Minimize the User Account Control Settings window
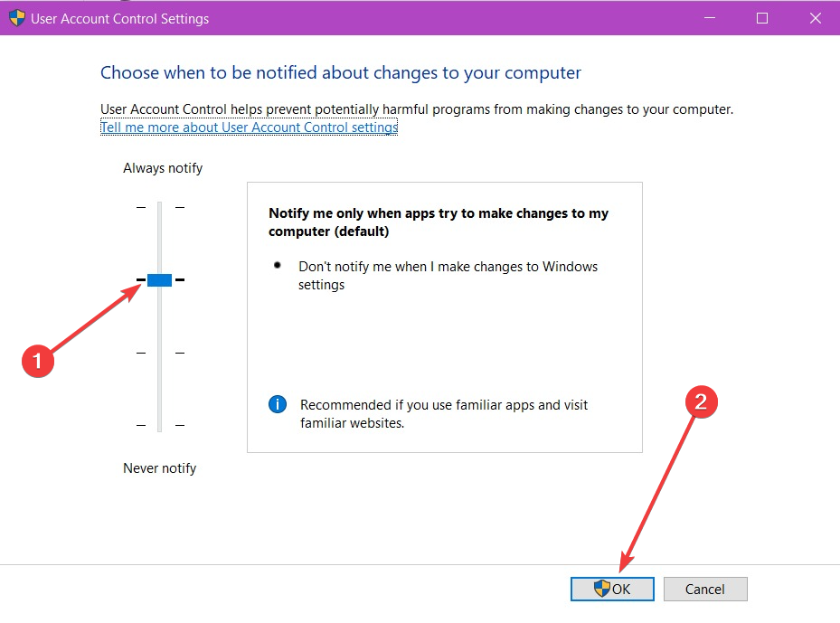 710,18
